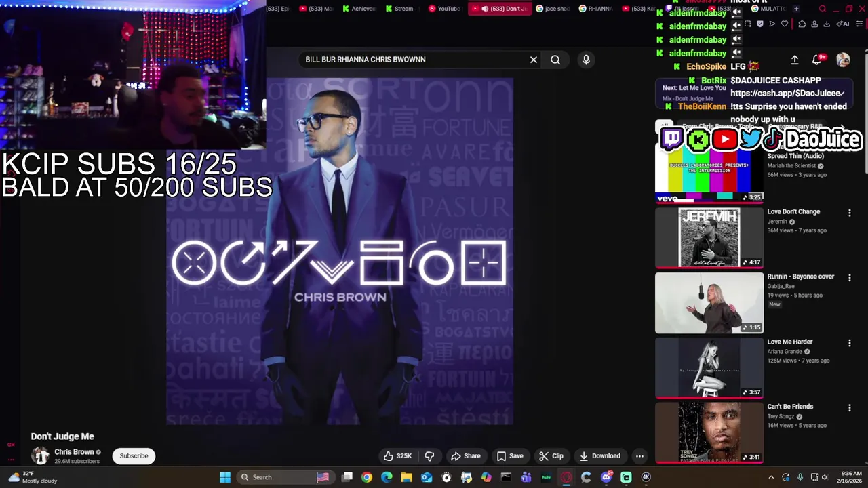This screenshot has height=488, width=868.
Task: Play Runnin - Beyonce cover thumbnail
Action: tap(709, 303)
